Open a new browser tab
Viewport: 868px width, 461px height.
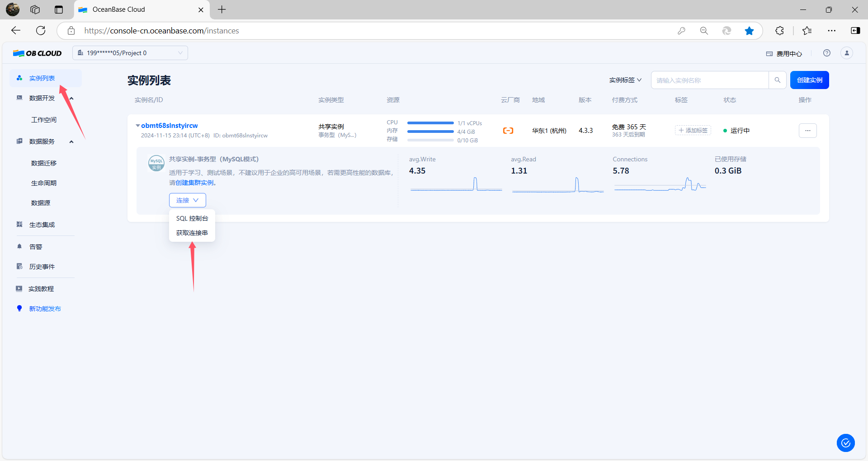coord(222,9)
